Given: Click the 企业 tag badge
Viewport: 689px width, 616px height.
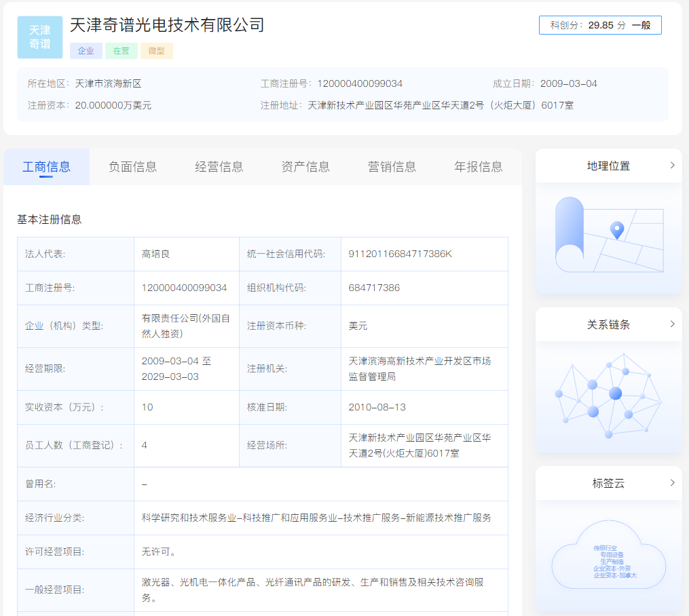Looking at the screenshot, I should click(x=86, y=51).
